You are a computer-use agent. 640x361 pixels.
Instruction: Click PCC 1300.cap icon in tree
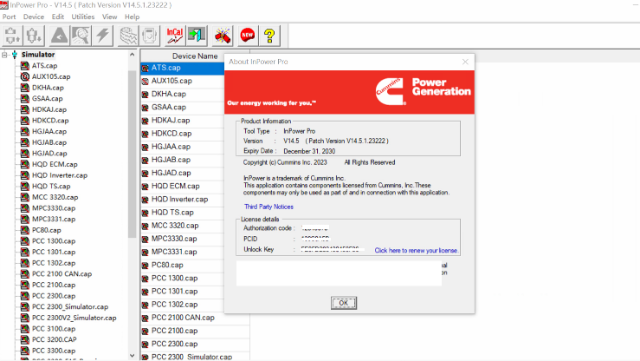coord(25,241)
